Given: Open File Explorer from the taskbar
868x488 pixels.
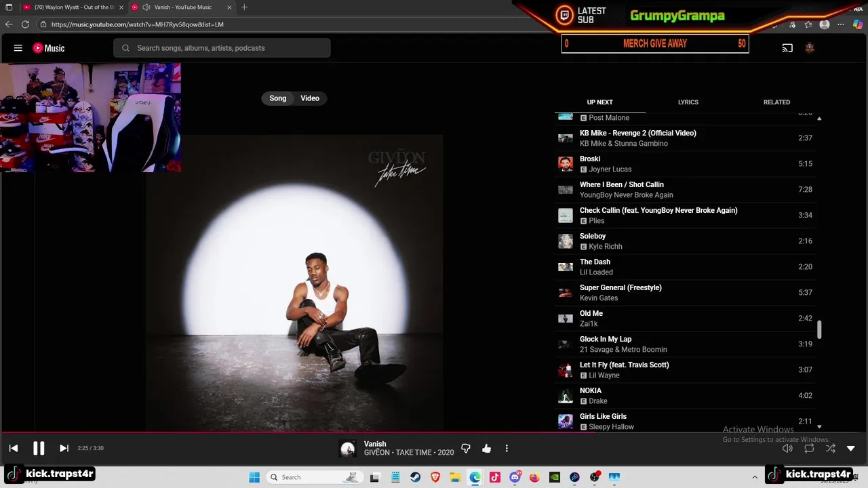Looking at the screenshot, I should click(455, 477).
